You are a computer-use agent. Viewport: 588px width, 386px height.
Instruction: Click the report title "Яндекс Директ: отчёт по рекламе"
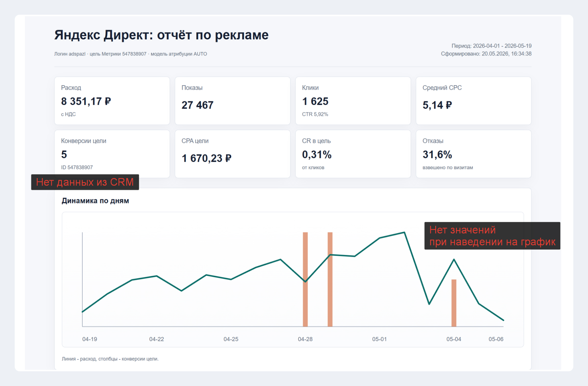161,35
